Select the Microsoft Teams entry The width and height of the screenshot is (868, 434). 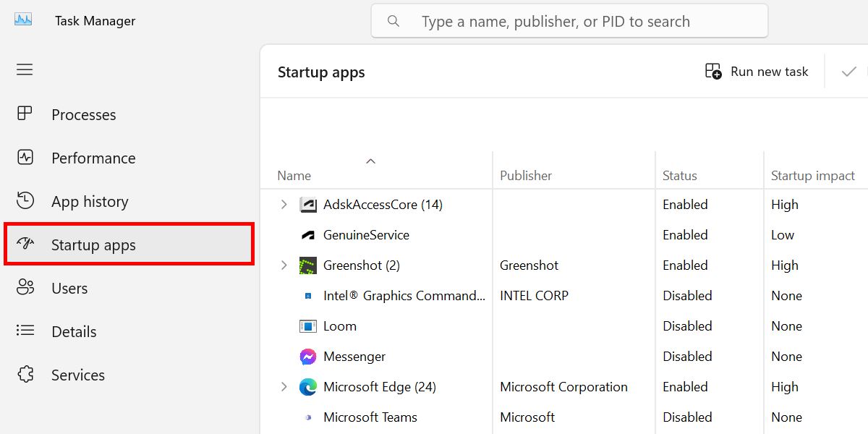(x=370, y=417)
